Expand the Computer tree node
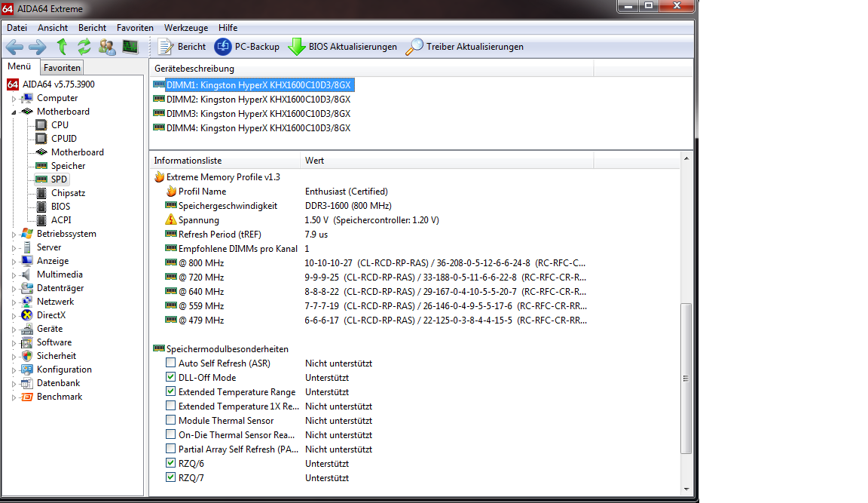This screenshot has width=868, height=503. click(14, 99)
